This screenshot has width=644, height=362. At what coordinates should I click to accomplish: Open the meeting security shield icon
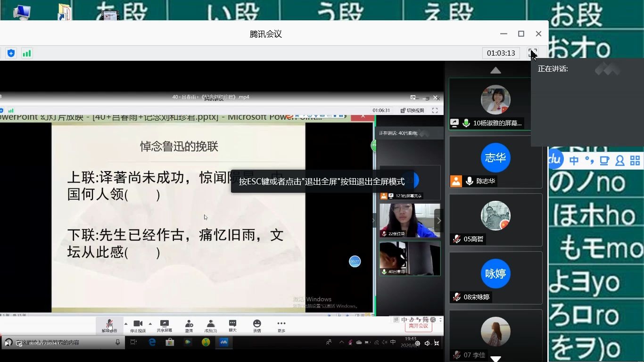[x=11, y=53]
